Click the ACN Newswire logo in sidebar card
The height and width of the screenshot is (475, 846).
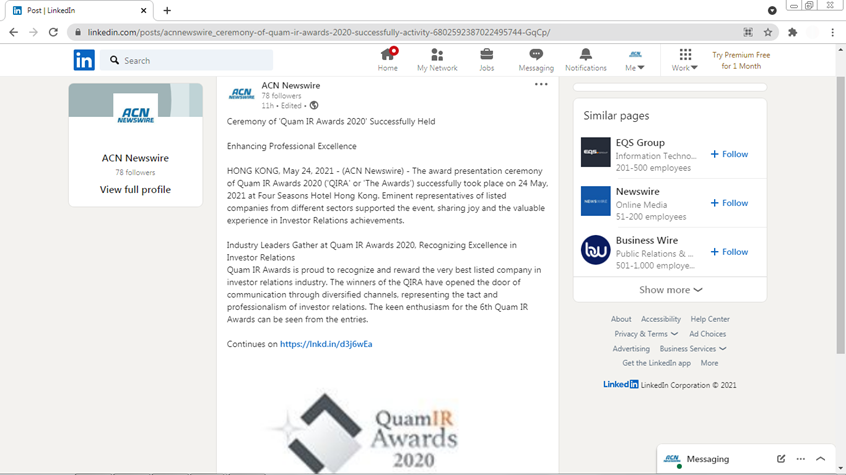tap(135, 114)
